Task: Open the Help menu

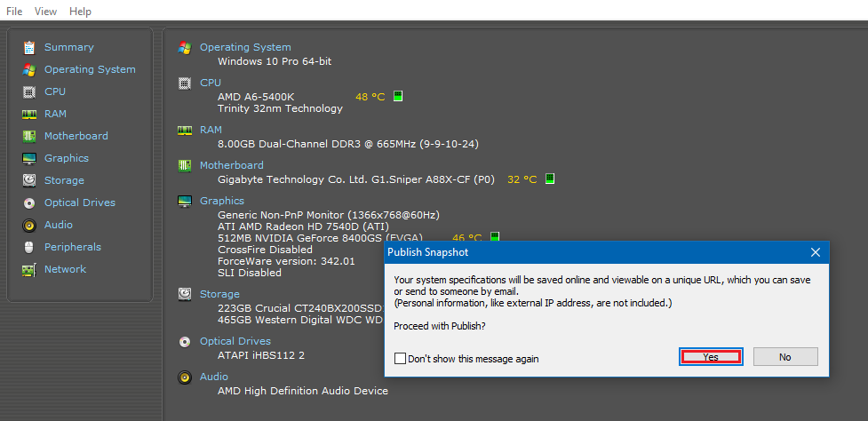Action: coord(81,11)
